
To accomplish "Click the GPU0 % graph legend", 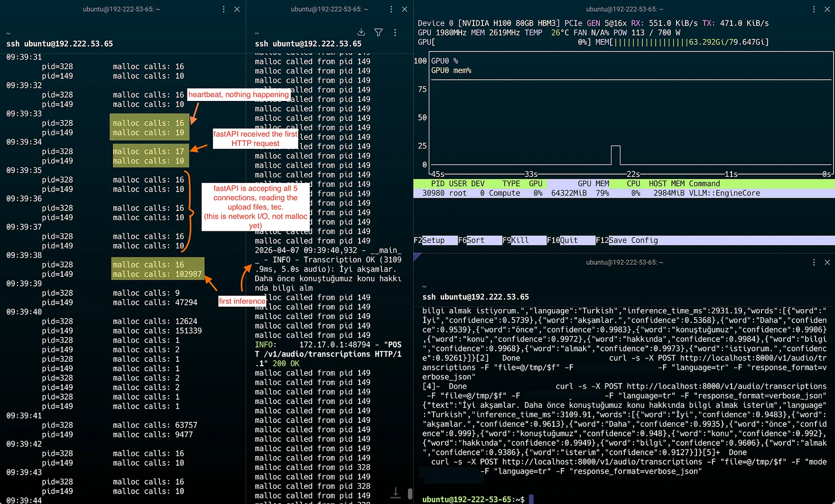I will point(445,61).
